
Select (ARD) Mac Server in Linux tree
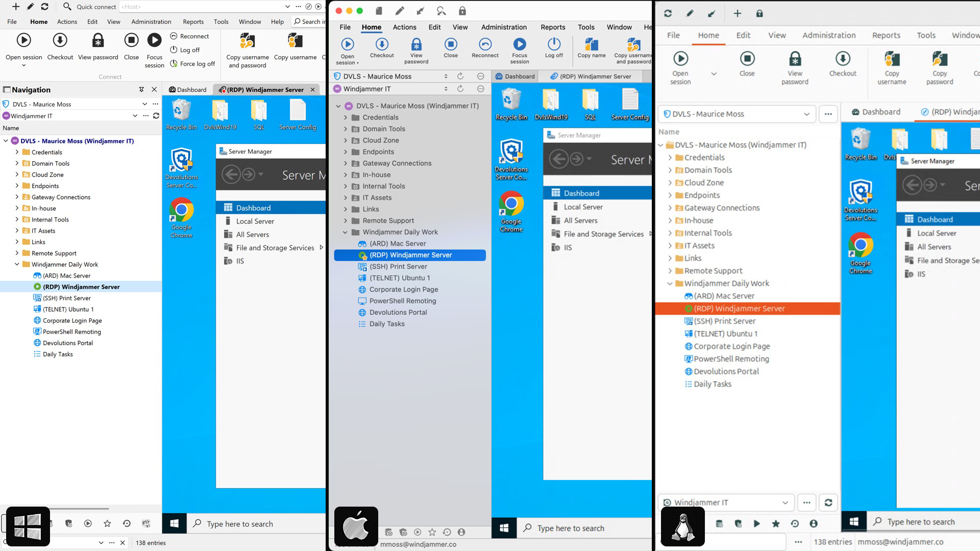[724, 296]
